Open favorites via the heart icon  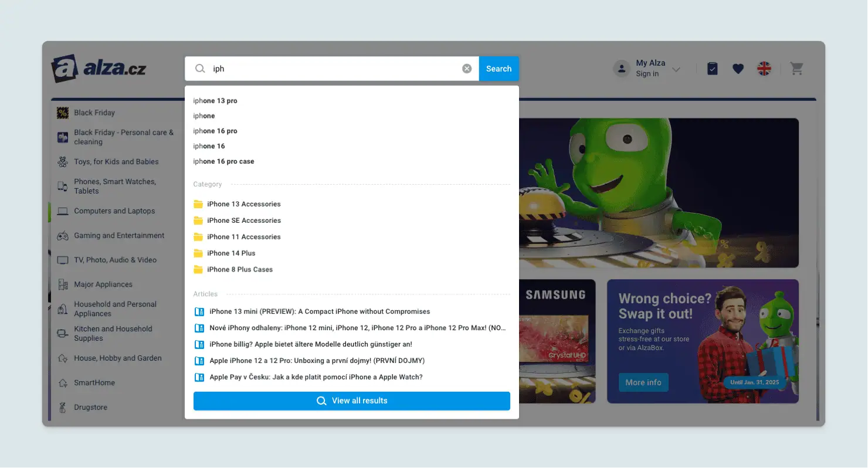738,69
